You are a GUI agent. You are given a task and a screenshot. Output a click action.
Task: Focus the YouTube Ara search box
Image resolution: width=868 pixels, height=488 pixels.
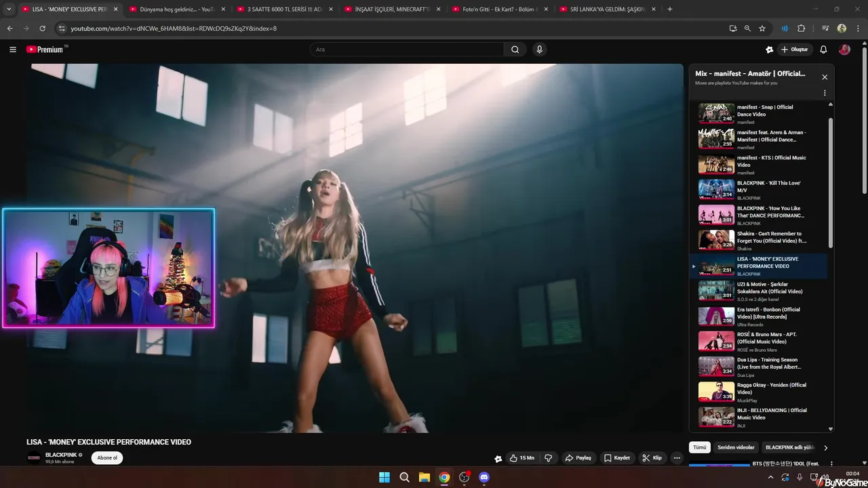point(407,49)
